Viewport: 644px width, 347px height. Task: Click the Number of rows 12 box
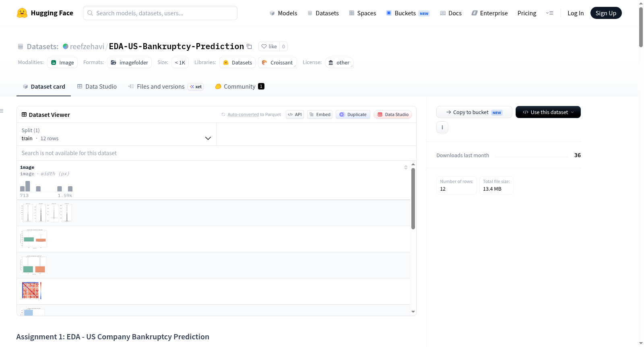coord(456,185)
